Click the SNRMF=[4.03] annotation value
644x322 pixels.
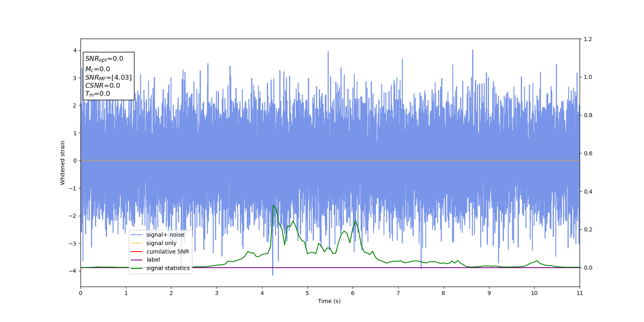(x=108, y=78)
